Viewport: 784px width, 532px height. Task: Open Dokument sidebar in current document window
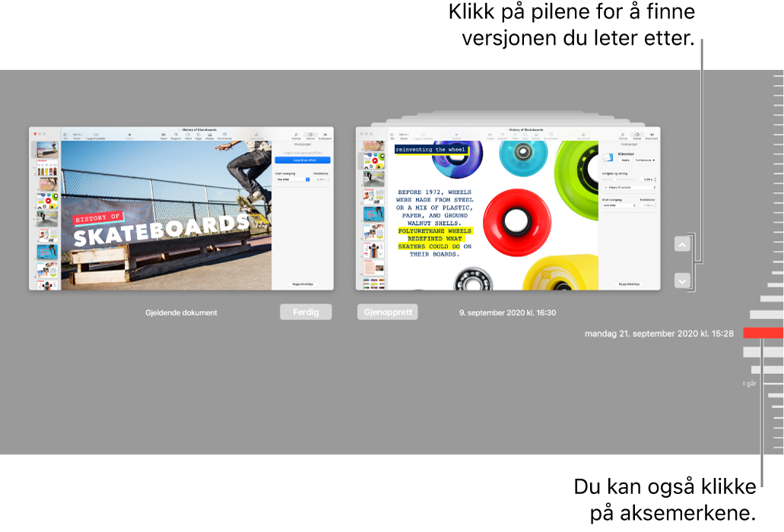pos(325,136)
